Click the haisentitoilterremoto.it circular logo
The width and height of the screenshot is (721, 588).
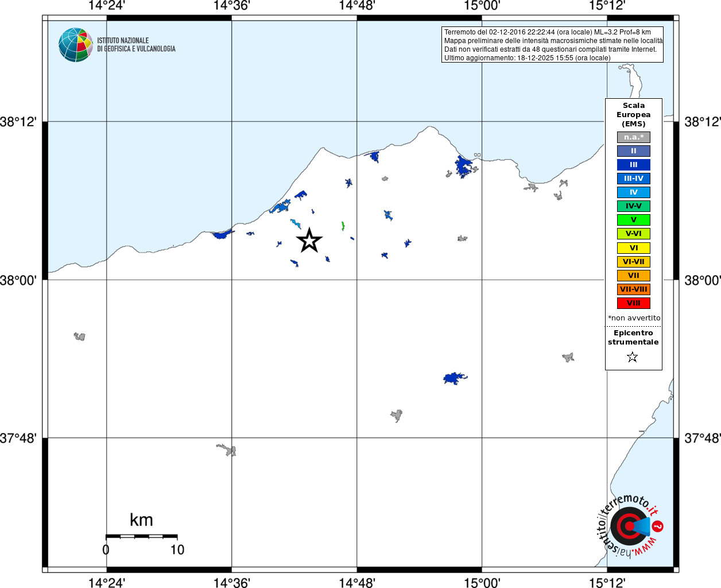(x=630, y=525)
